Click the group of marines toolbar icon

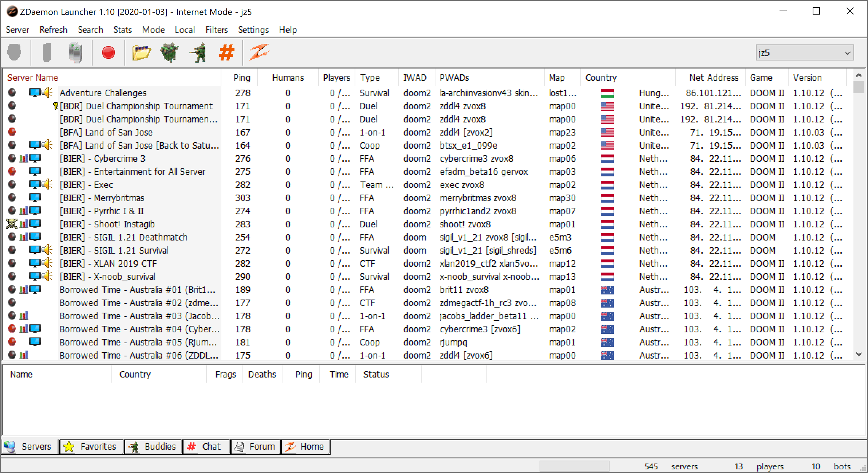pos(169,53)
